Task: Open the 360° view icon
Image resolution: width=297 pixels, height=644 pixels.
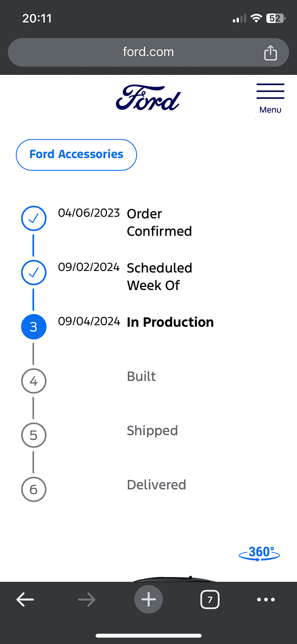Action: [259, 553]
